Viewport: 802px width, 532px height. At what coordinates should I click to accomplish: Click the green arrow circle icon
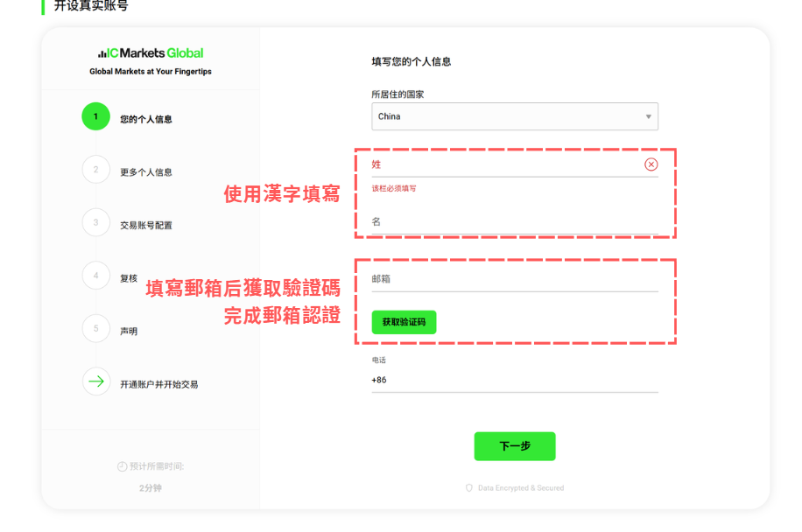(96, 381)
